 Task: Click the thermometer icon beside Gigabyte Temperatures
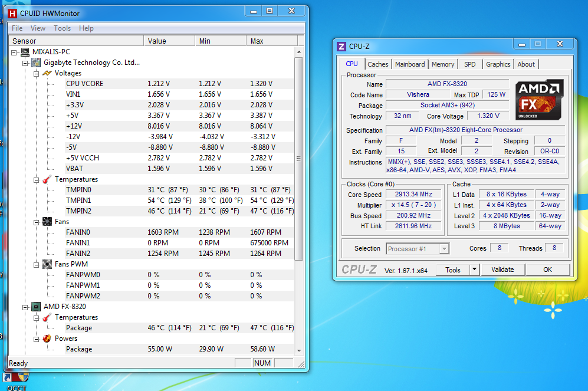coord(47,179)
